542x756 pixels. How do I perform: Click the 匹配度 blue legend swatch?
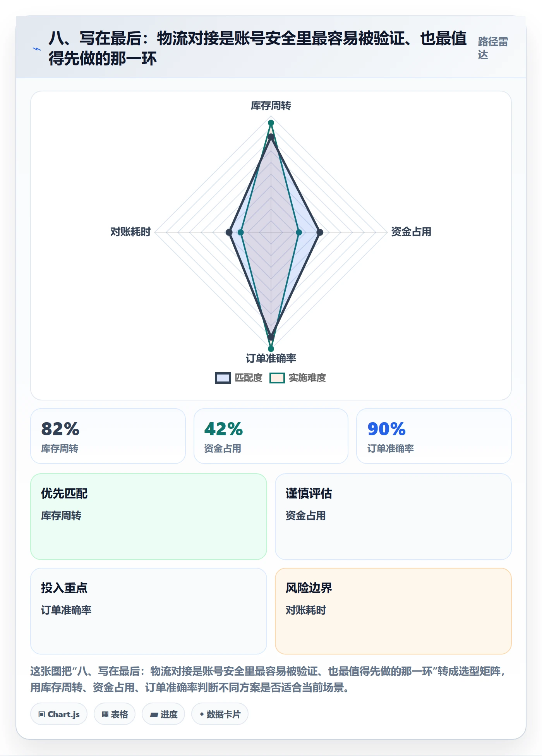[223, 378]
